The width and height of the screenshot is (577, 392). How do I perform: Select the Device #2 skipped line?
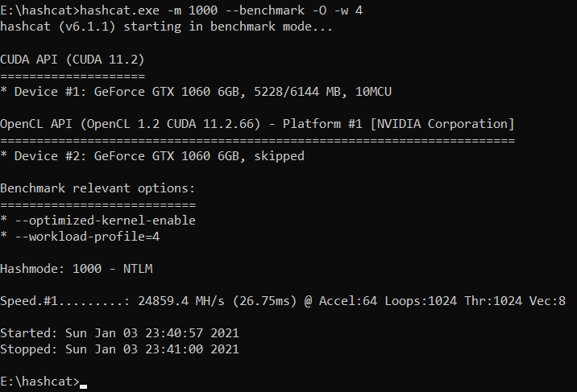[x=152, y=156]
